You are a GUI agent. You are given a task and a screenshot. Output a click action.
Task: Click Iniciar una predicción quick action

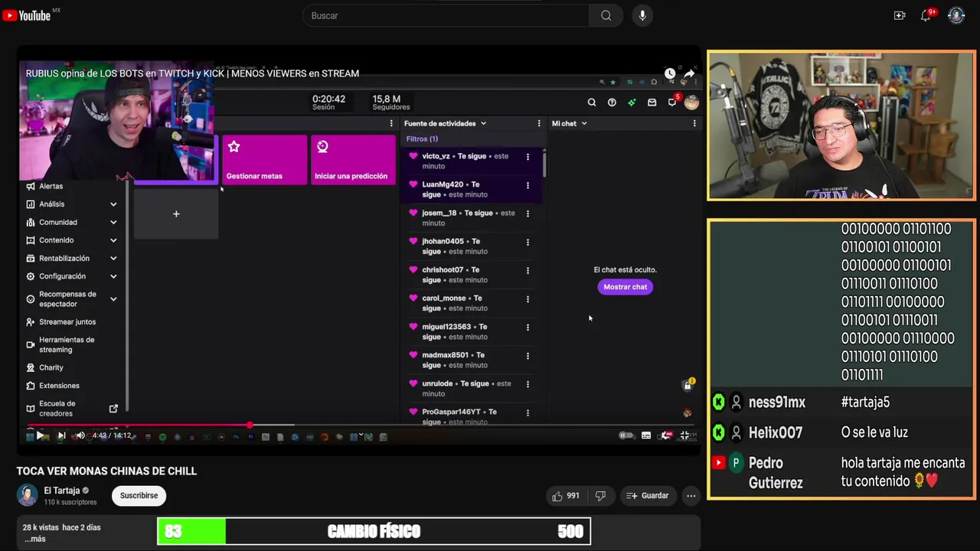pos(353,159)
